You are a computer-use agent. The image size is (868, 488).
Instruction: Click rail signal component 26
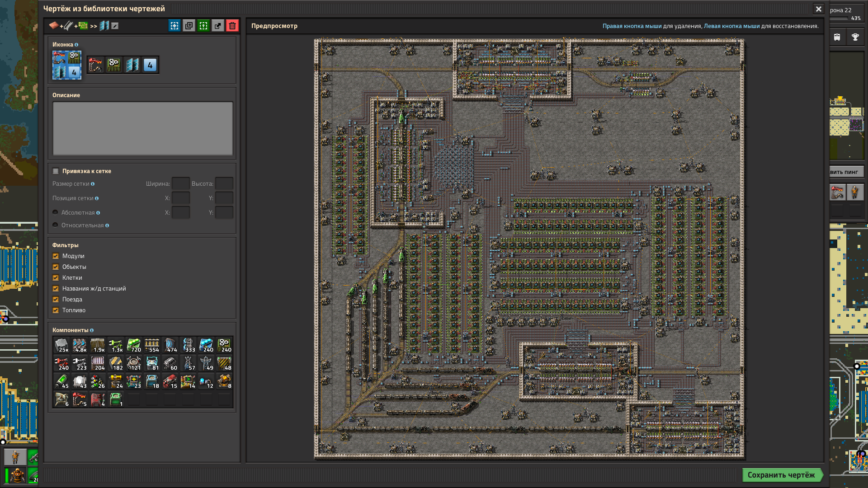(98, 381)
